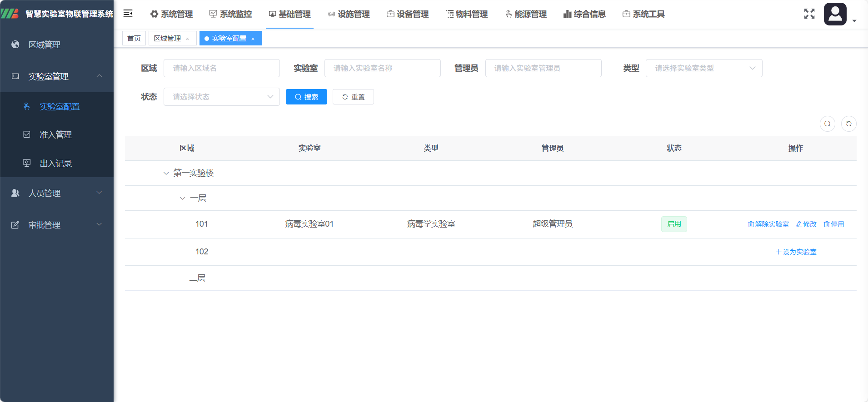Screen dimensions: 868x402
Task: Collapse the 一层 tree row
Action: tap(182, 199)
